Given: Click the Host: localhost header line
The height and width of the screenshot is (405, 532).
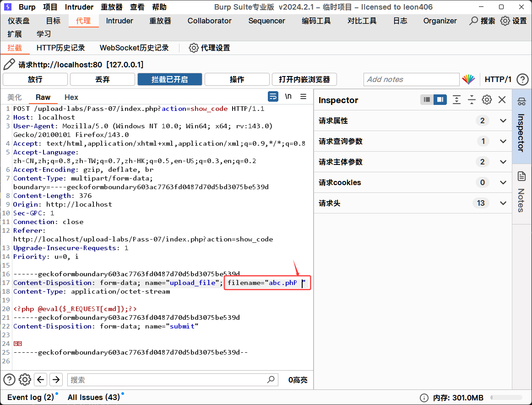Looking at the screenshot, I should click(x=44, y=117).
